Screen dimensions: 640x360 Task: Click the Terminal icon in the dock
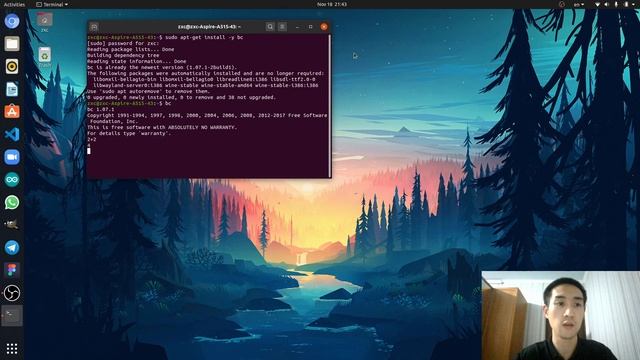(12, 316)
